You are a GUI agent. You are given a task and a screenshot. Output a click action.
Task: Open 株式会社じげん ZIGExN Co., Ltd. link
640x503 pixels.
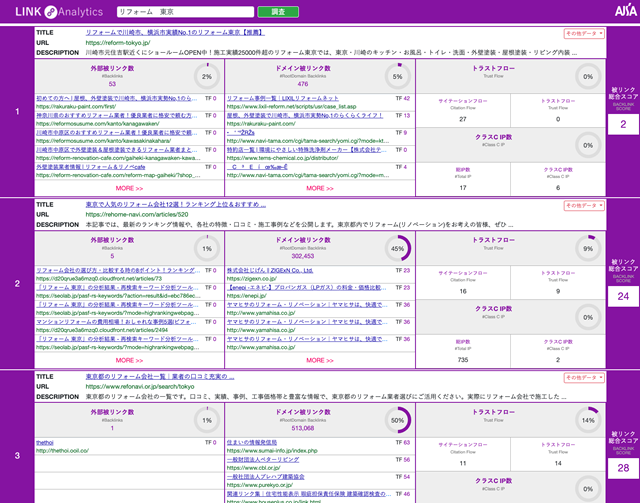[x=270, y=270]
